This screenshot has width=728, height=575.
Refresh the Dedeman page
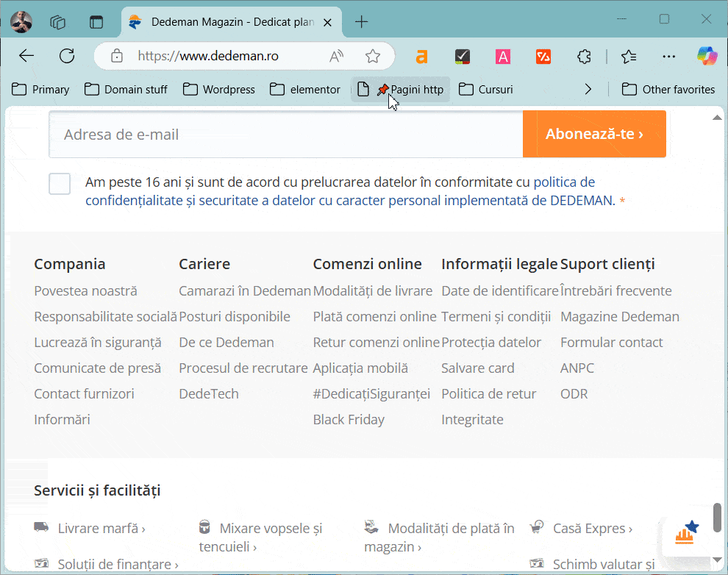point(67,56)
